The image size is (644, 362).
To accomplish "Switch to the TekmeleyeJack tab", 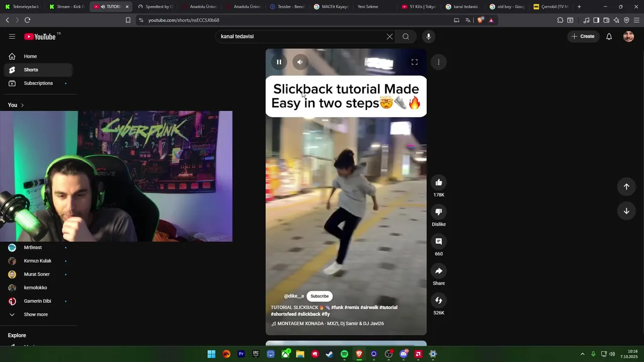I will [22, 7].
